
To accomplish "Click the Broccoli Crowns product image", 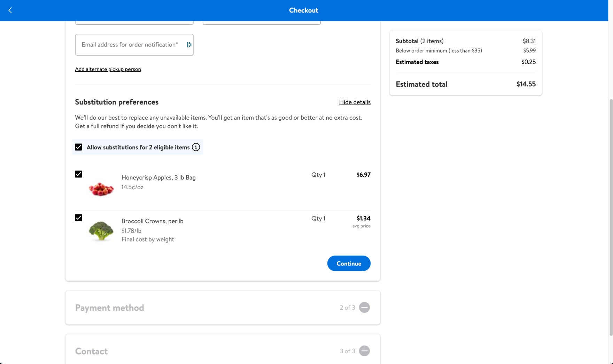I will [x=101, y=230].
